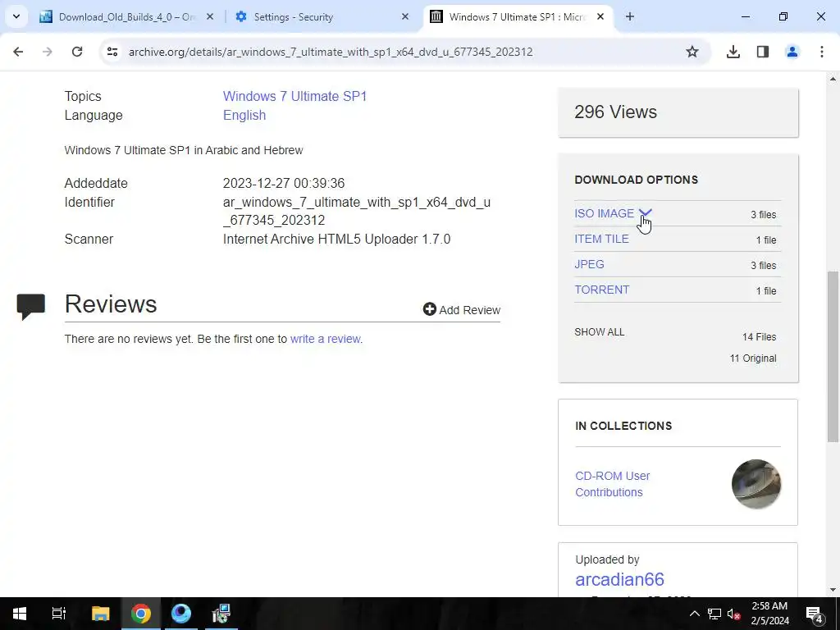
Task: Download the TORRENT file
Action: [x=601, y=290]
